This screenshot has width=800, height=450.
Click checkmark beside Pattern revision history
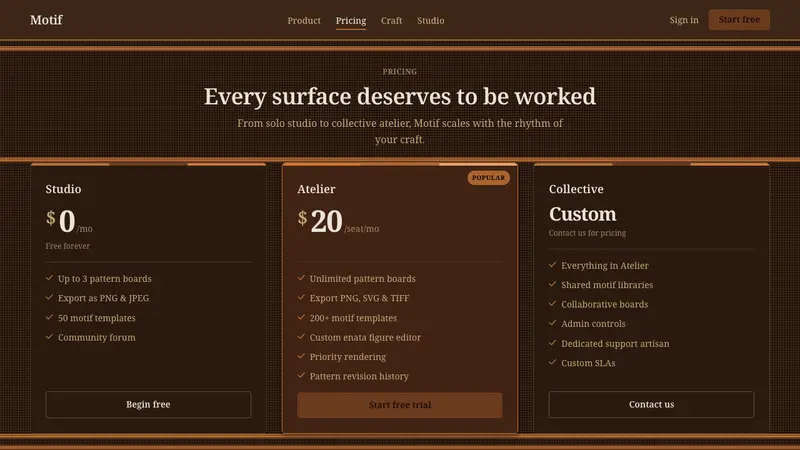pos(301,376)
